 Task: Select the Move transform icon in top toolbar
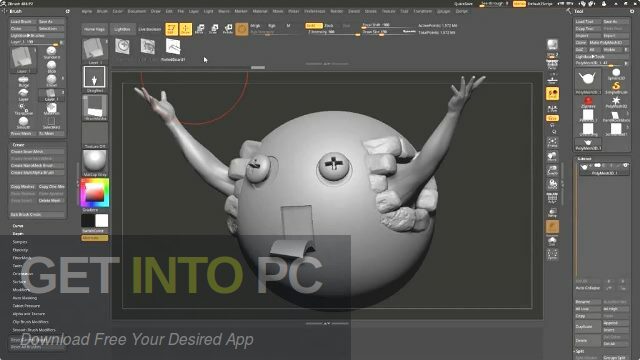point(200,29)
